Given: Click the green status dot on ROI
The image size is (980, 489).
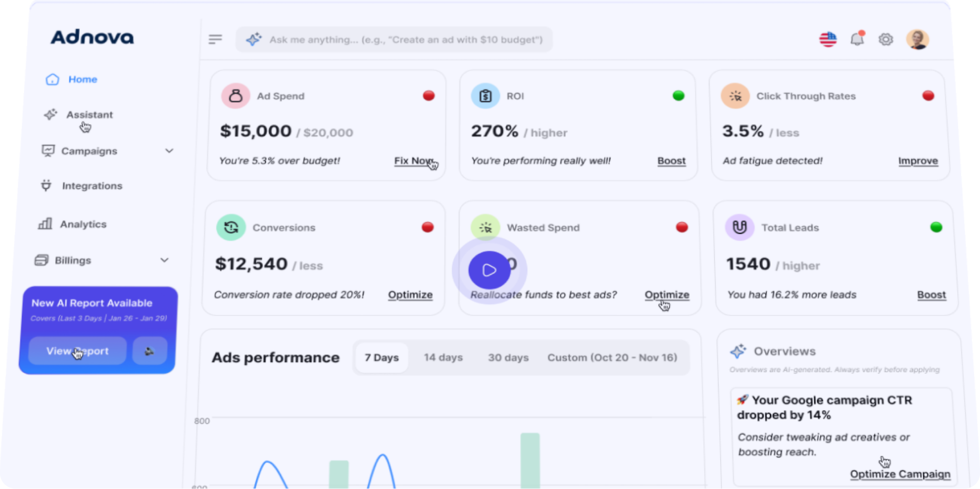Looking at the screenshot, I should 679,95.
